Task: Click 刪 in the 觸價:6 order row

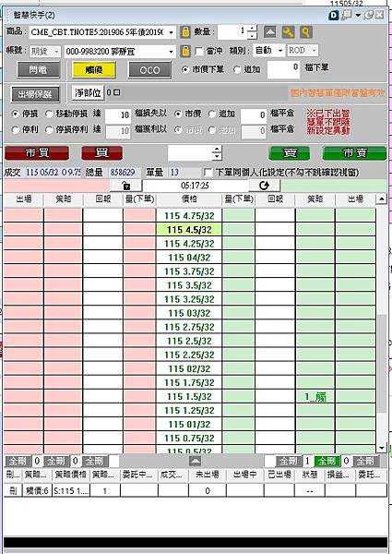Action: [x=13, y=491]
